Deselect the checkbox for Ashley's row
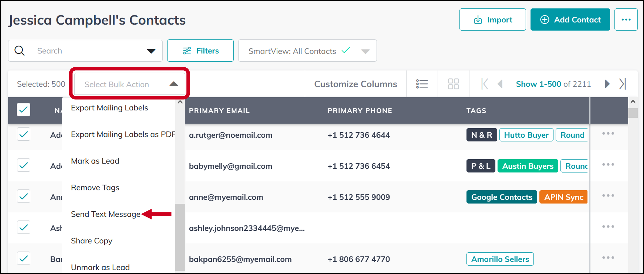This screenshot has height=274, width=644. [23, 227]
